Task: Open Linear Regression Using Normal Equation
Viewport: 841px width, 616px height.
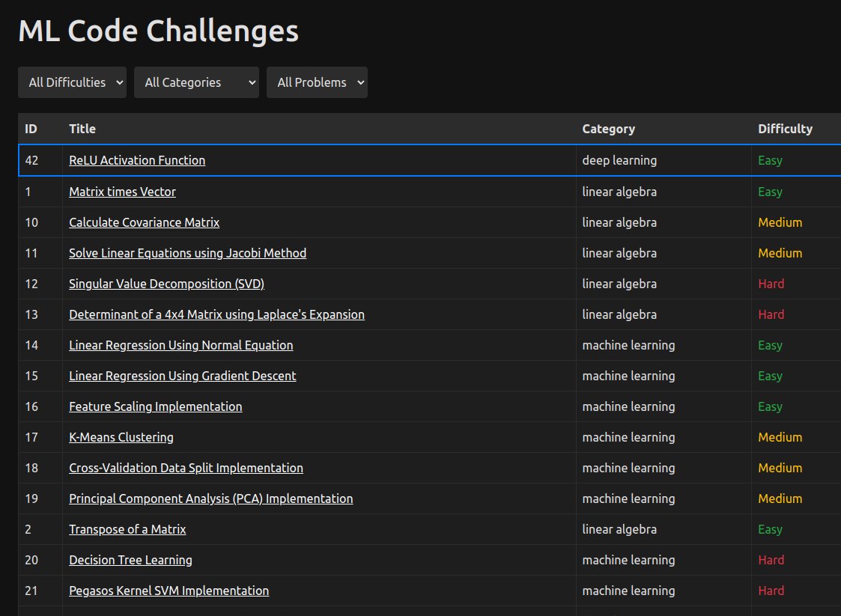Action: 180,345
